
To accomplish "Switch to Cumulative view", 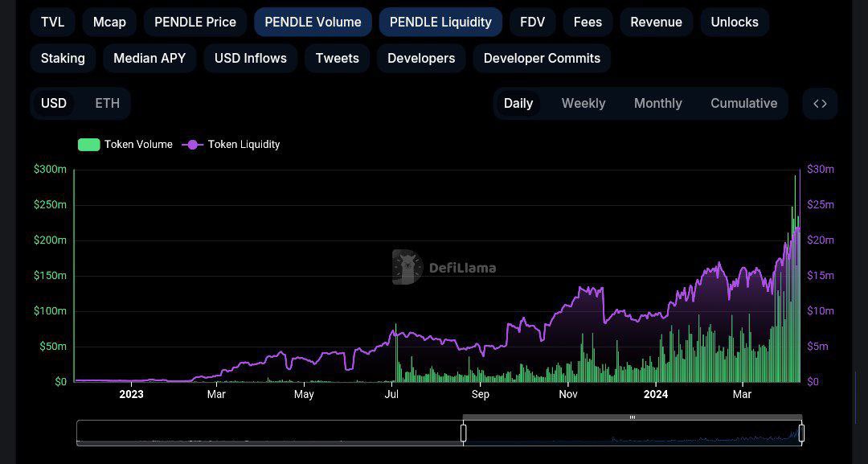I will coord(744,104).
